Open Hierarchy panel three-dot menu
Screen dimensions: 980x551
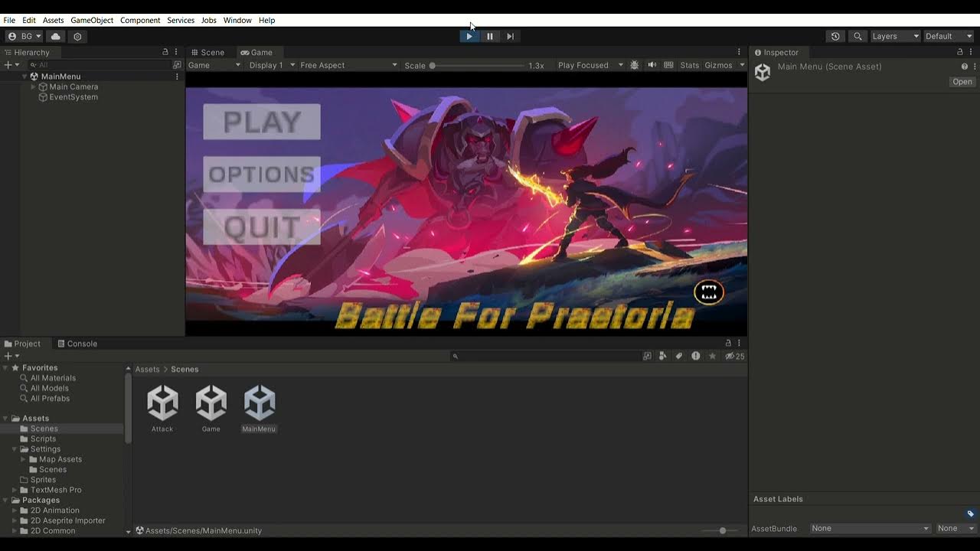[177, 52]
